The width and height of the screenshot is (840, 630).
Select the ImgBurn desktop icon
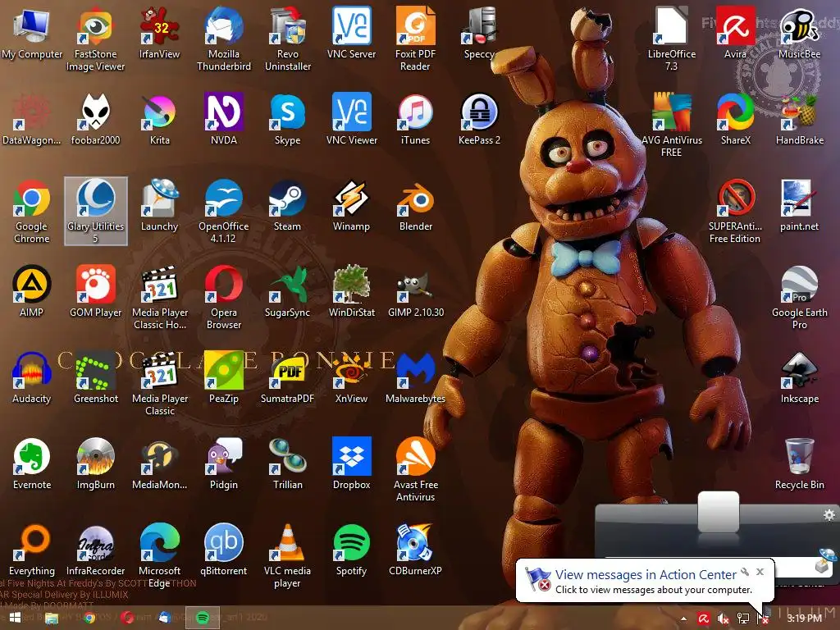click(95, 464)
